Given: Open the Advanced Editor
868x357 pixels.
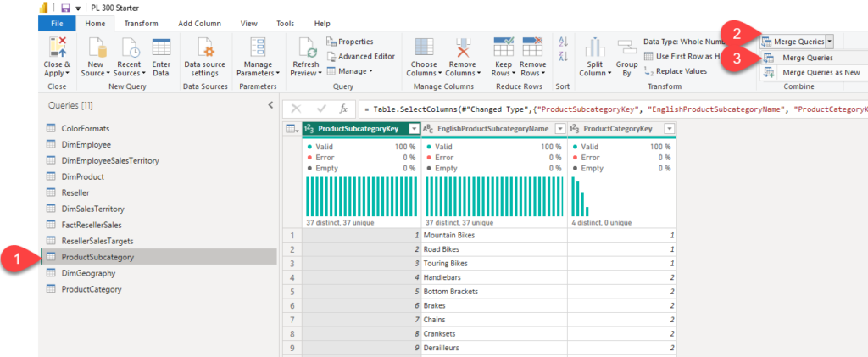Looking at the screenshot, I should pyautogui.click(x=360, y=56).
